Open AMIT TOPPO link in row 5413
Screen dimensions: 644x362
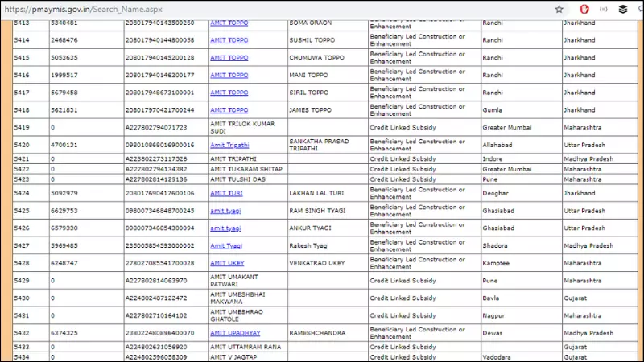[x=229, y=23]
